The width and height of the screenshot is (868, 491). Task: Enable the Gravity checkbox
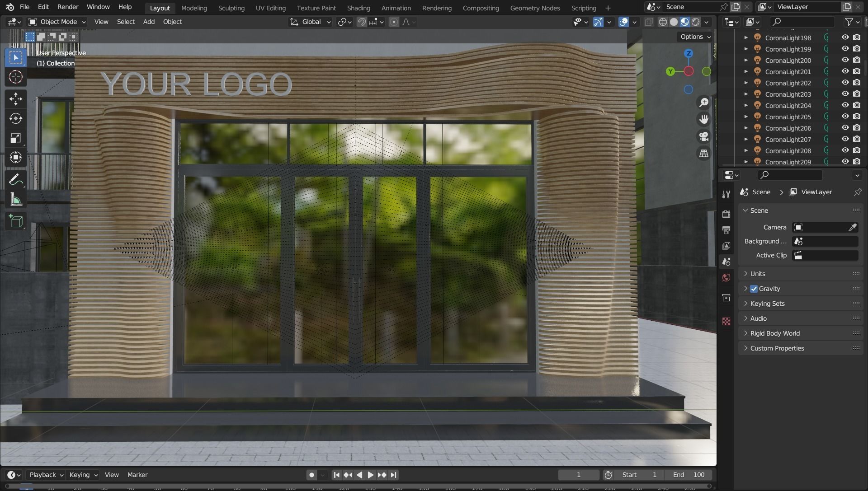pos(754,289)
